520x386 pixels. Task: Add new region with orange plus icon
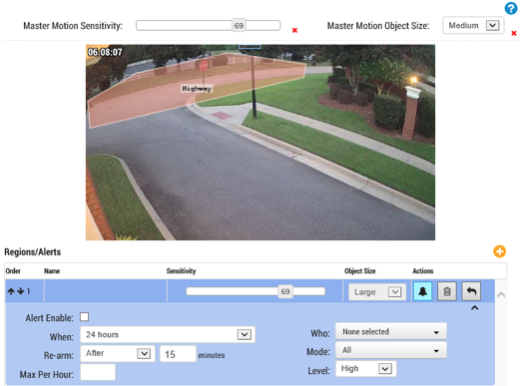pyautogui.click(x=499, y=251)
